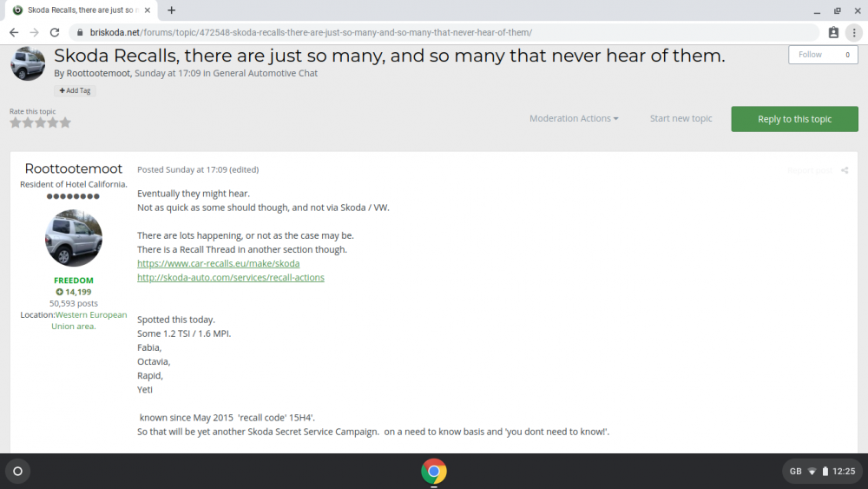Click the Wi-Fi status icon
Image resolution: width=868 pixels, height=489 pixels.
(812, 472)
